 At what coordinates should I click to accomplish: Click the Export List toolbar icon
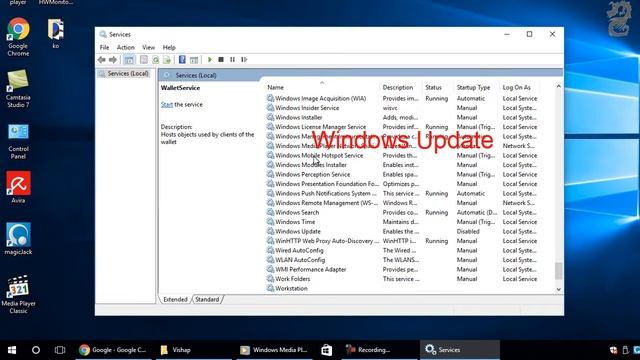[167, 60]
